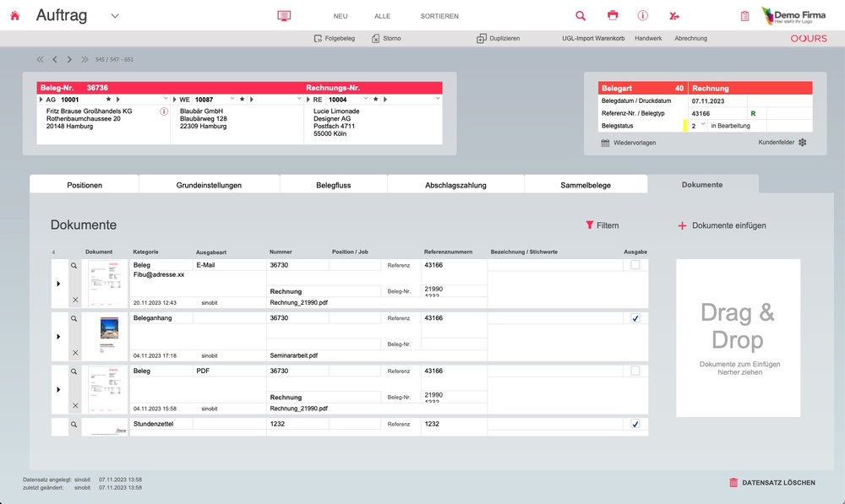Open the dropdown chevron next to WE 10087
This screenshot has width=845, height=504.
point(232,99)
